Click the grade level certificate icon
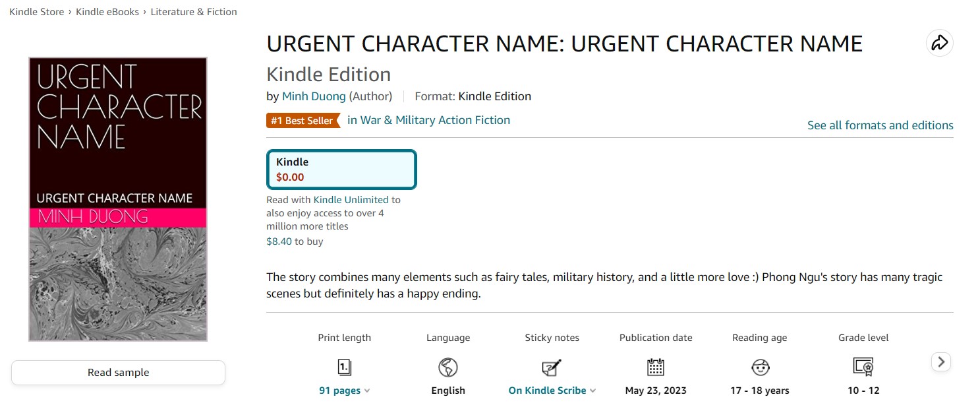Screen dimensions: 980x407 [x=863, y=367]
